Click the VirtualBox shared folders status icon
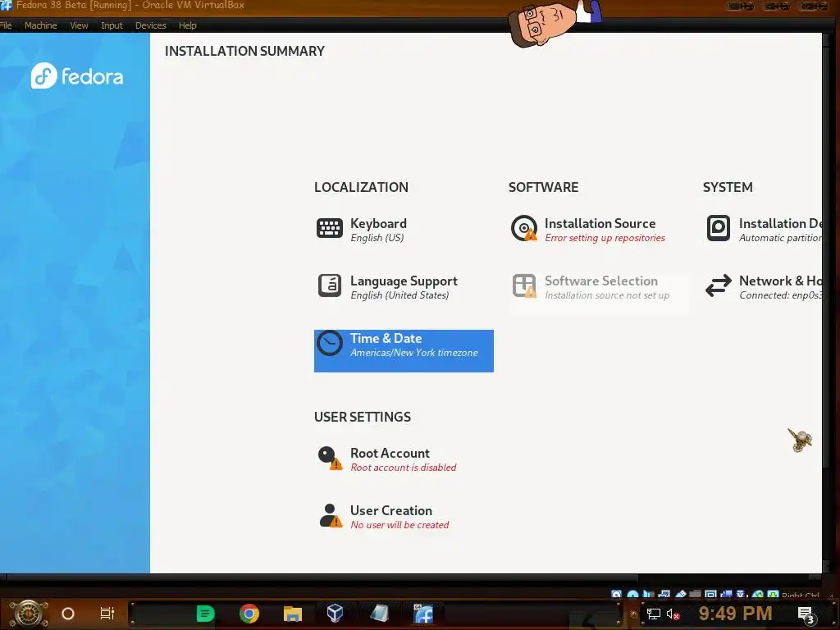This screenshot has width=840, height=630. (696, 594)
